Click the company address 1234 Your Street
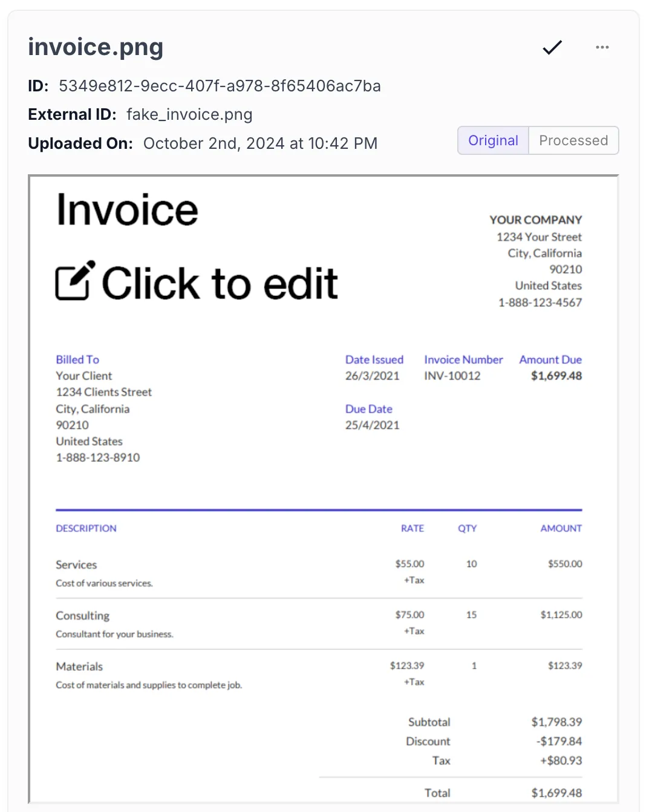This screenshot has height=812, width=652. (x=540, y=237)
